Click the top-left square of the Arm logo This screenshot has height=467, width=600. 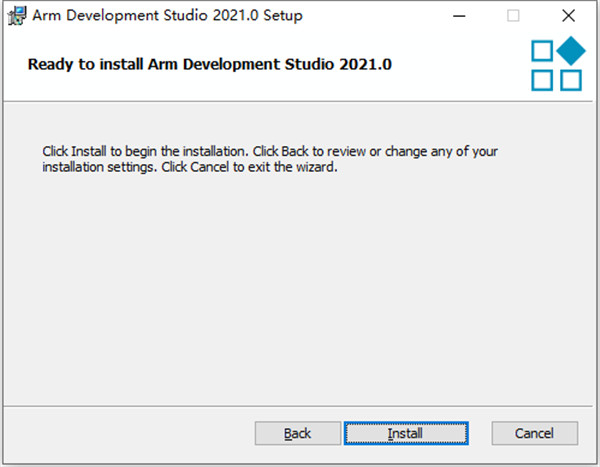[x=542, y=51]
